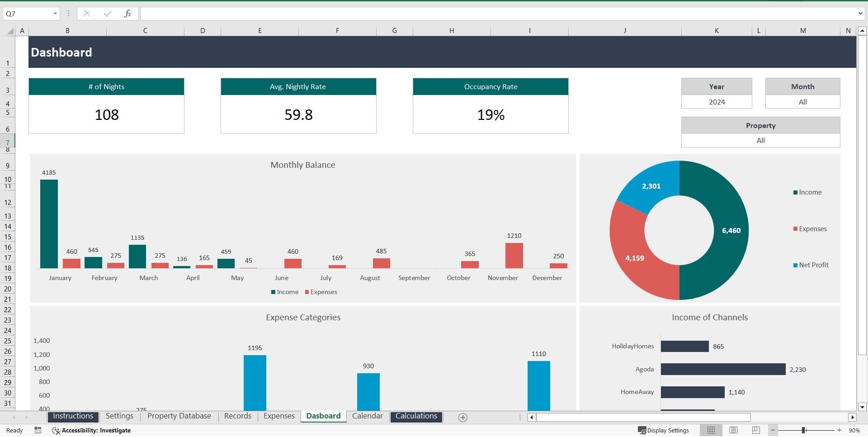Open the Calendar sheet tab
868x437 pixels.
tap(368, 416)
